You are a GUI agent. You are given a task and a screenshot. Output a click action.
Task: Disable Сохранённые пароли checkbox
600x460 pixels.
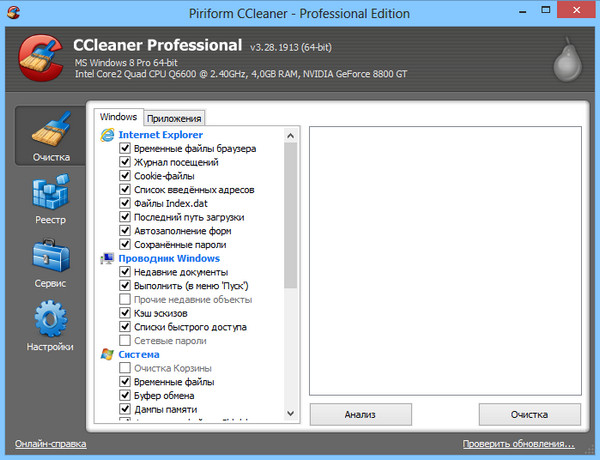pyautogui.click(x=125, y=245)
